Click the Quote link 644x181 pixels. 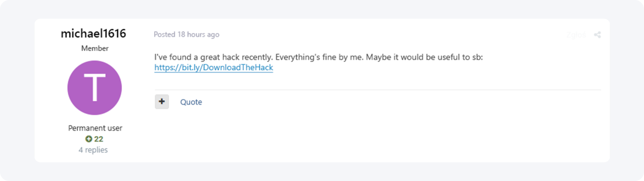(191, 102)
